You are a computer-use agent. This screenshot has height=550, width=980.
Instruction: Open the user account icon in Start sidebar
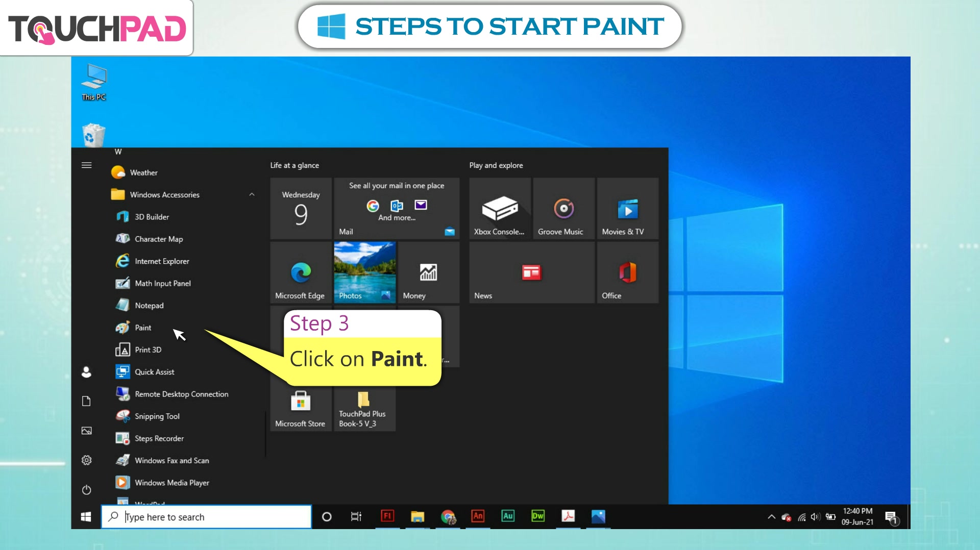[x=87, y=372]
